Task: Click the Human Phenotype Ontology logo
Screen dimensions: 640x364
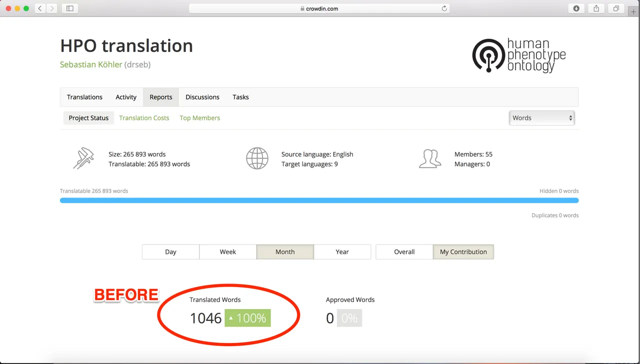Action: (519, 55)
